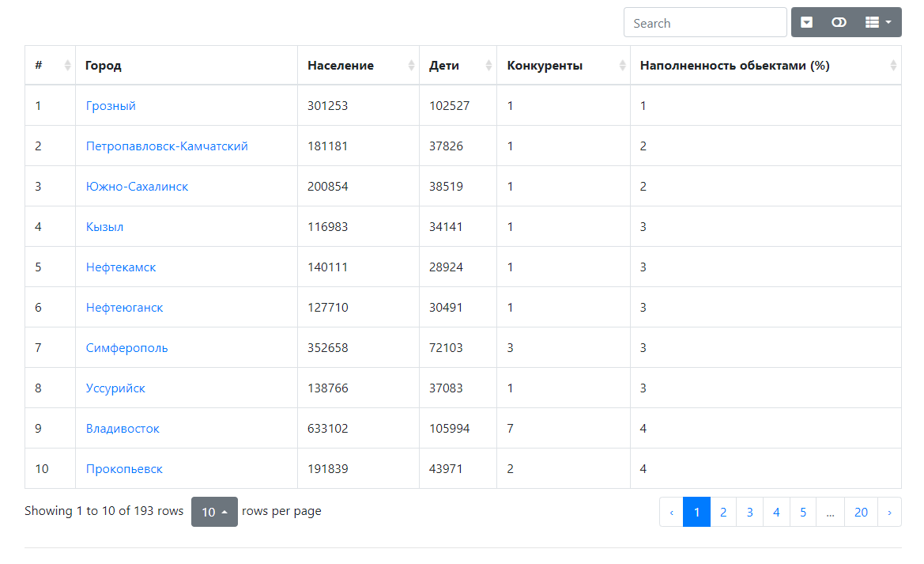The width and height of the screenshot is (924, 564).
Task: Open the Владивосток link
Action: (123, 429)
